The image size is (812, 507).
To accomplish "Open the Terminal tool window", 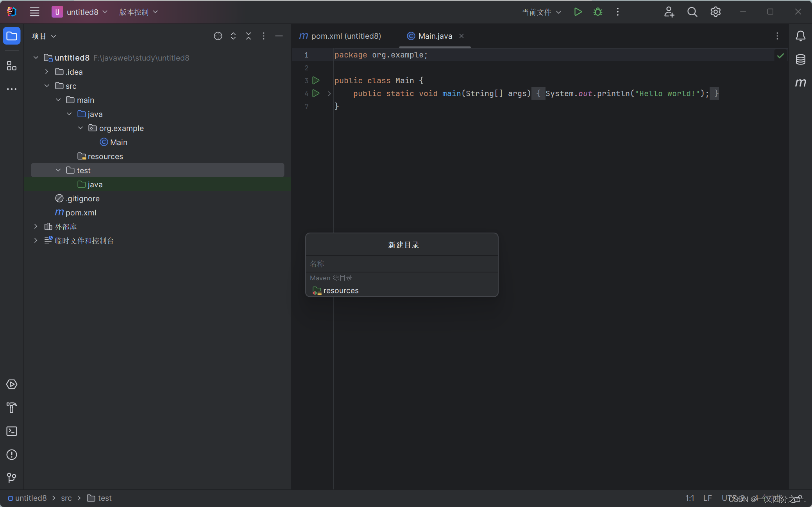I will point(12,431).
